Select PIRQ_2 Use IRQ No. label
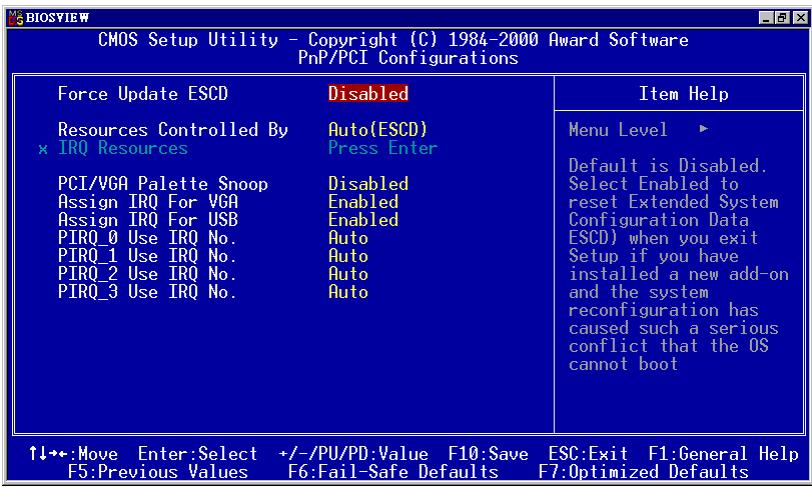Screen dimensions: 812x487 tap(147, 275)
